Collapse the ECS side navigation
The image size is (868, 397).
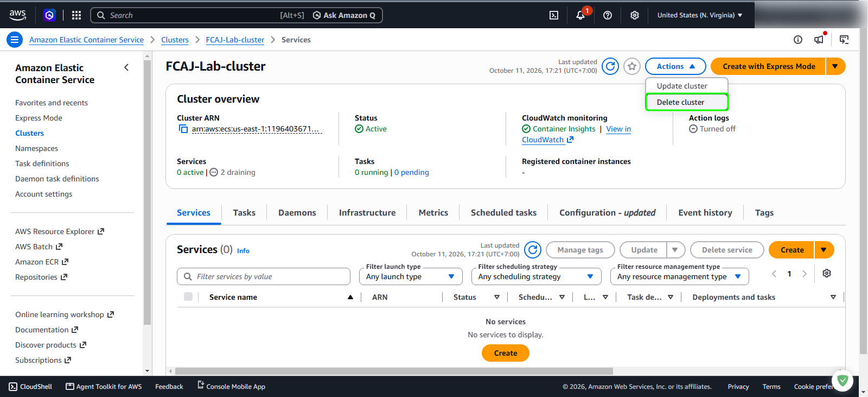pos(126,67)
